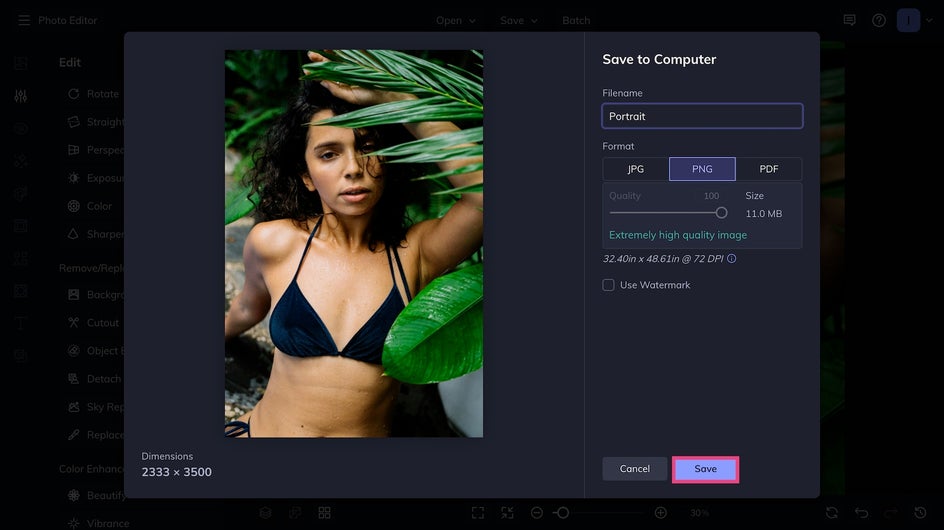This screenshot has width=944, height=530.
Task: Click the undo arrow icon
Action: [862, 513]
